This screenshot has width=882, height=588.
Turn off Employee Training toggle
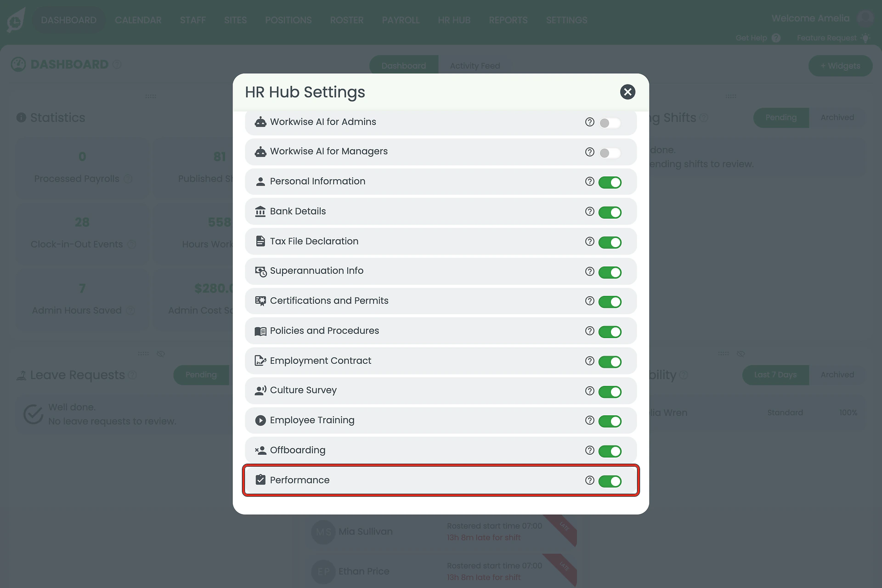tap(610, 421)
